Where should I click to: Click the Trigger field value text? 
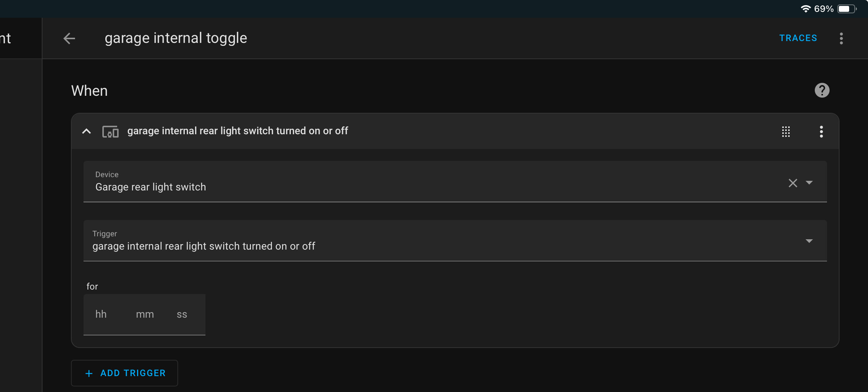(x=204, y=246)
